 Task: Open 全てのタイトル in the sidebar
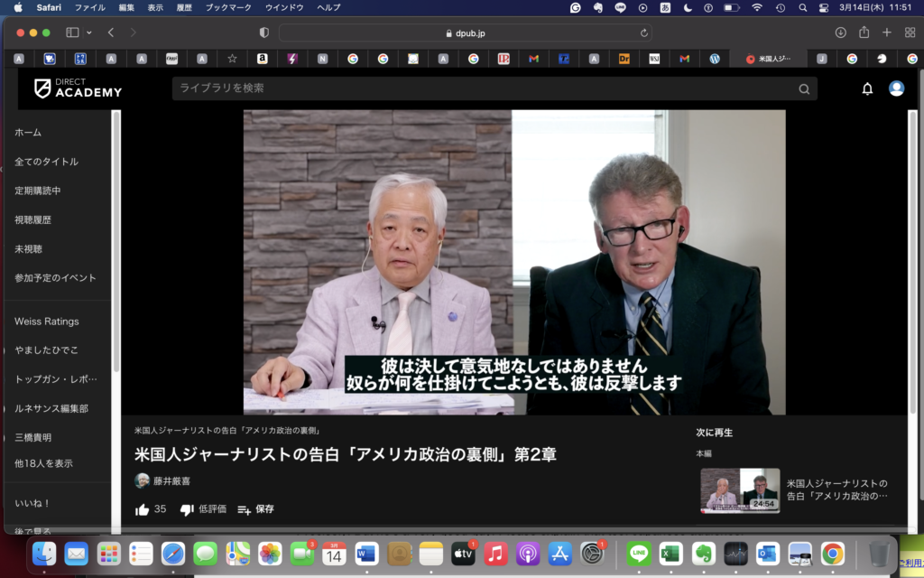(x=46, y=162)
